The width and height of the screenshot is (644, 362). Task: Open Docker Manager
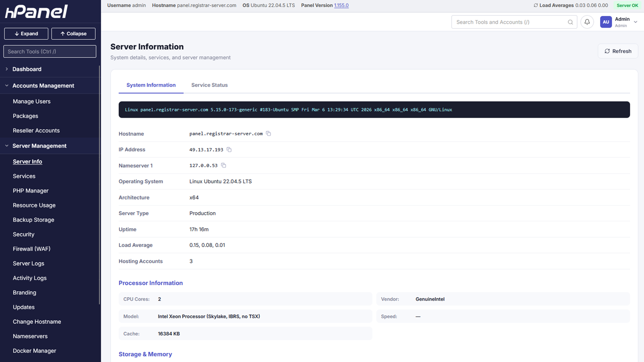coord(35,351)
